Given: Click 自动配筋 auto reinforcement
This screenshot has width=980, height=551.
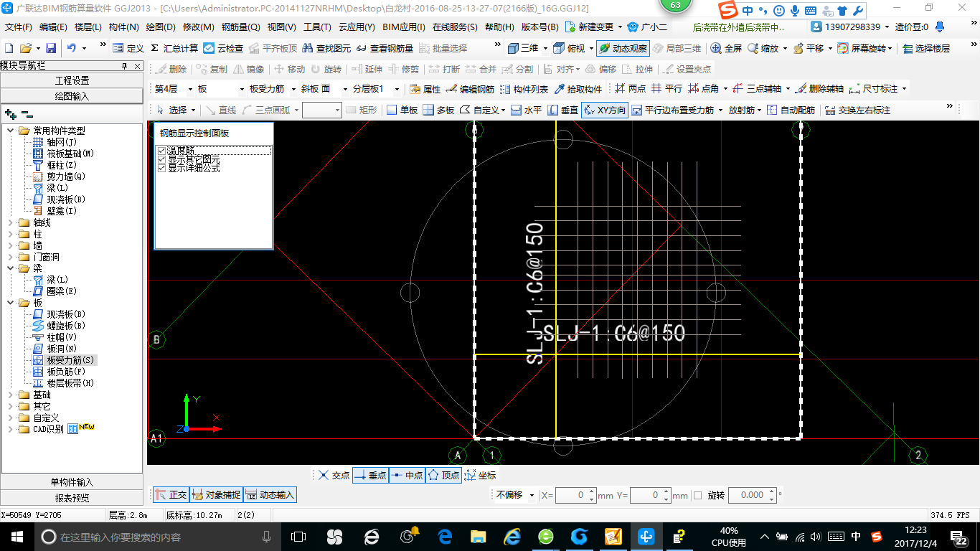Looking at the screenshot, I should pyautogui.click(x=791, y=110).
